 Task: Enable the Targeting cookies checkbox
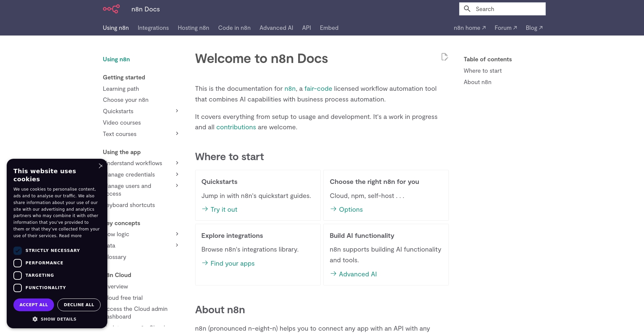(18, 275)
